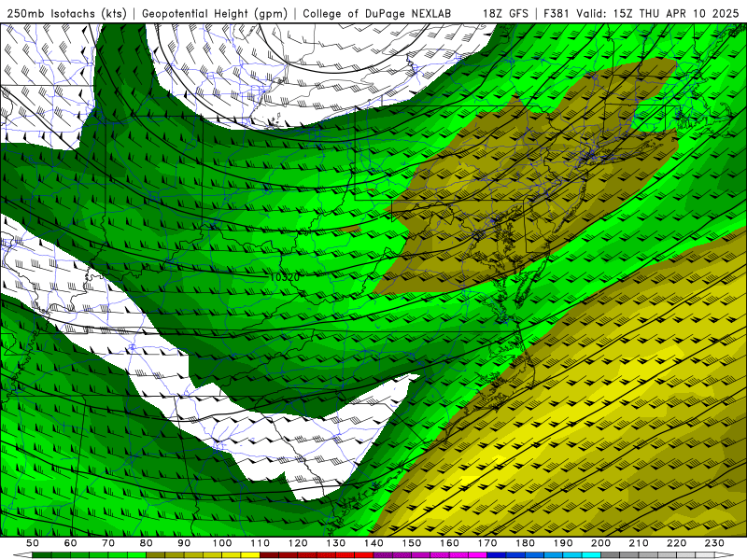Click the 130 value on the color scale
747x560 pixels.
(336, 543)
